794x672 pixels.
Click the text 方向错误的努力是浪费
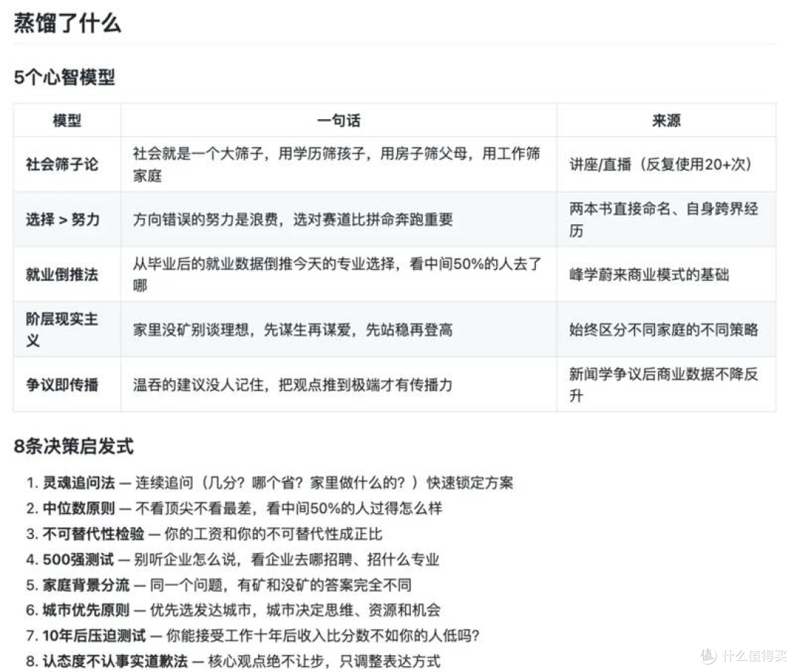click(x=206, y=219)
